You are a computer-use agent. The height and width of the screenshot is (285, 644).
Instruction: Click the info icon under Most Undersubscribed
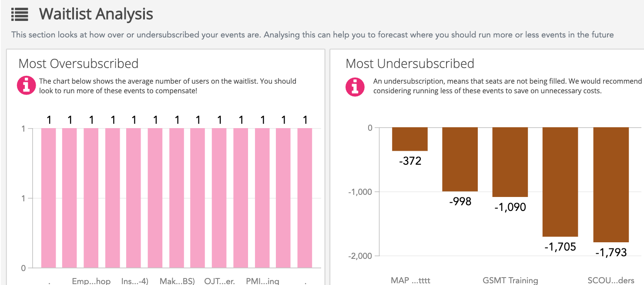pos(355,86)
